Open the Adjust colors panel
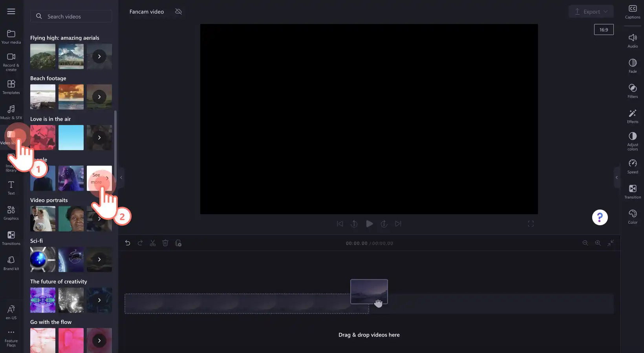The height and width of the screenshot is (353, 644). (x=633, y=142)
